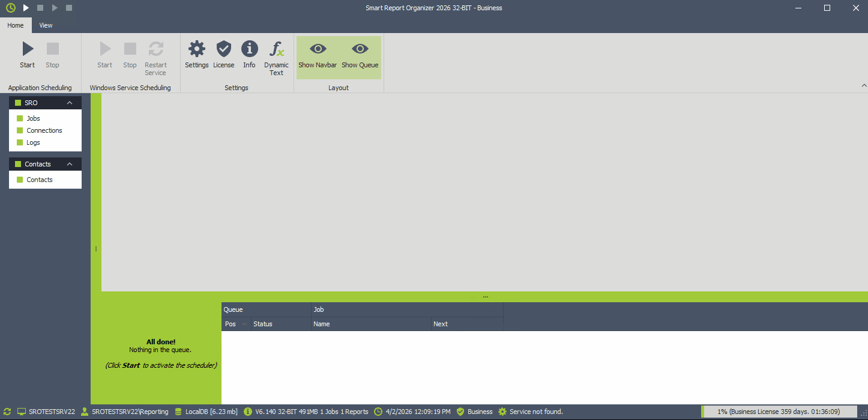Click the 'Service not found.' status text

click(536, 412)
